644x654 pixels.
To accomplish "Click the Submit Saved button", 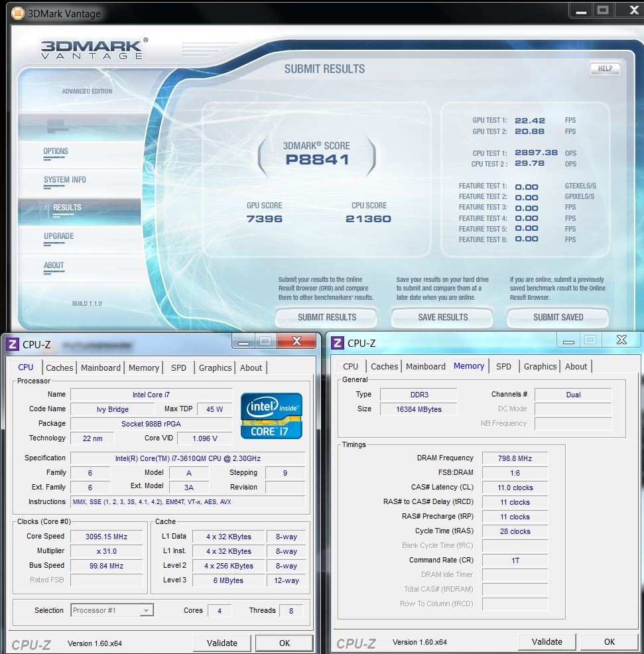I will coord(558,317).
